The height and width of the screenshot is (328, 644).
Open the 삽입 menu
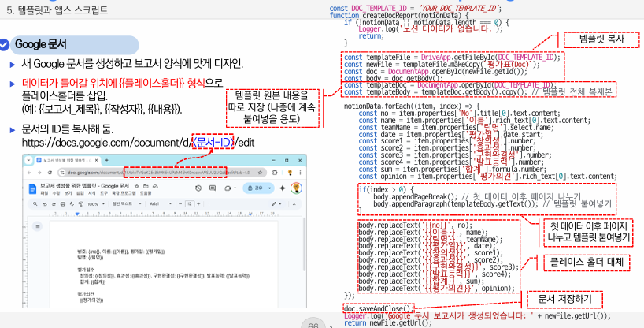(x=80, y=193)
